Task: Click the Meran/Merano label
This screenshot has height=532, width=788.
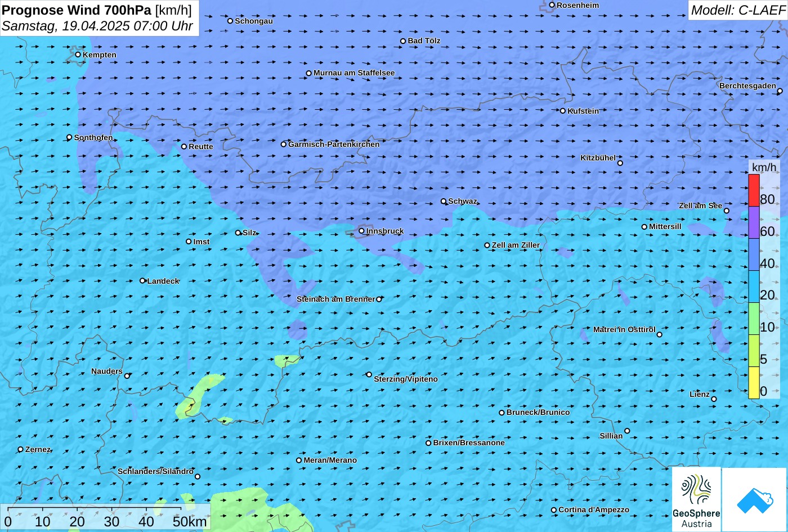Action: (330, 460)
